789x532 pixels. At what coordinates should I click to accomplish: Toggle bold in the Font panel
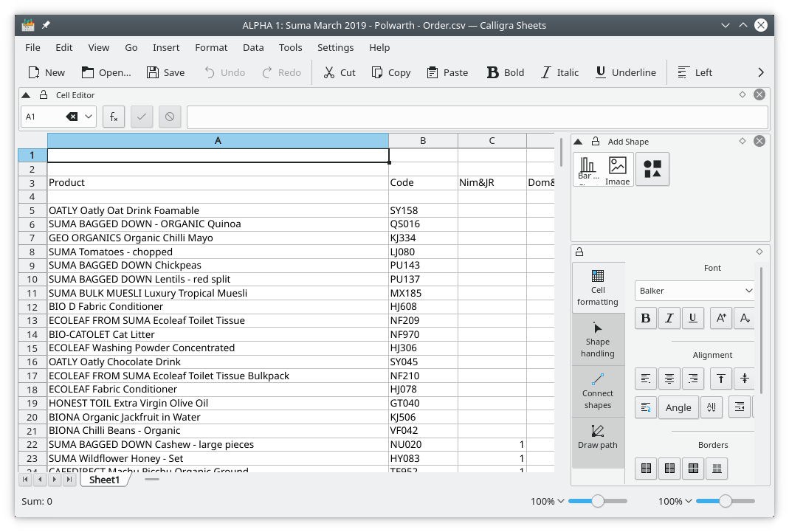(646, 318)
